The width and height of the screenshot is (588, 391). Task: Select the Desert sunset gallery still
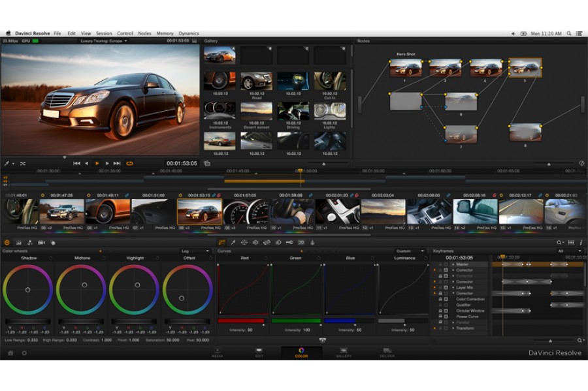[x=257, y=111]
